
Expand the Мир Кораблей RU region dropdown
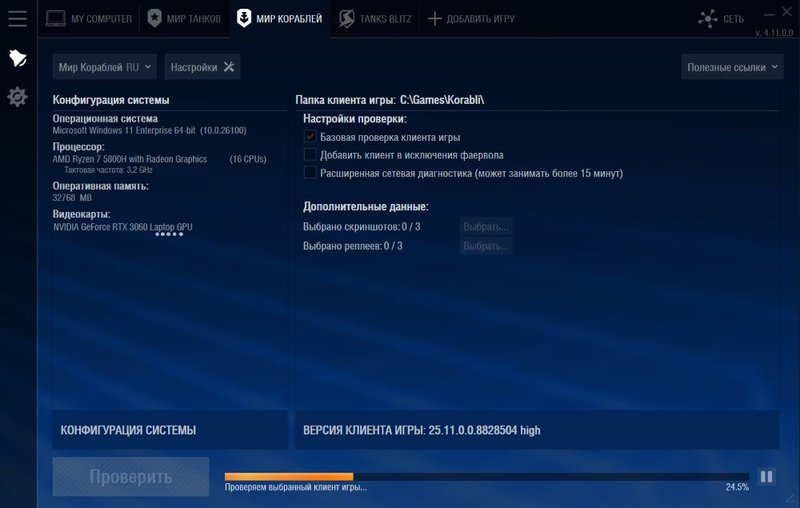(x=105, y=67)
